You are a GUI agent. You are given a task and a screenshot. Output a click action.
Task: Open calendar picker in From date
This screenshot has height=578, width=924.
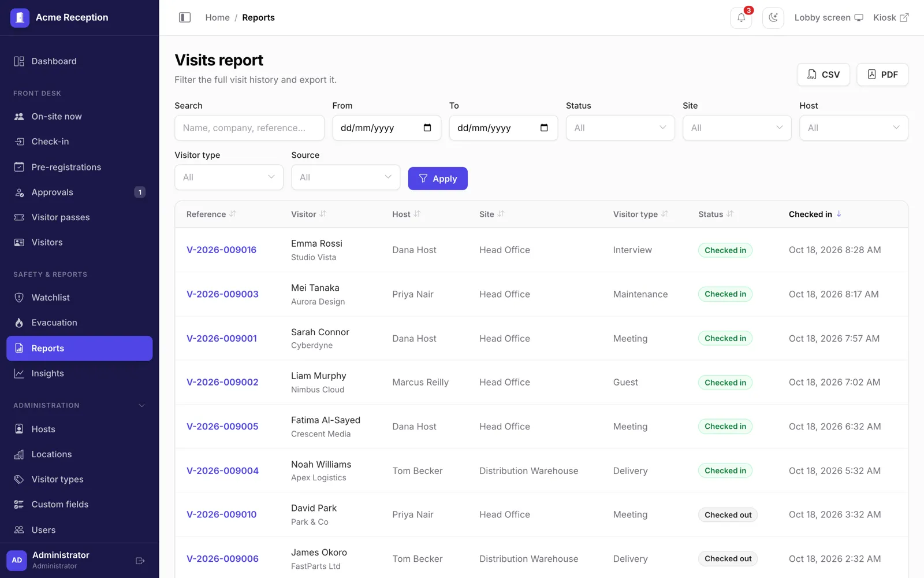[x=427, y=128]
